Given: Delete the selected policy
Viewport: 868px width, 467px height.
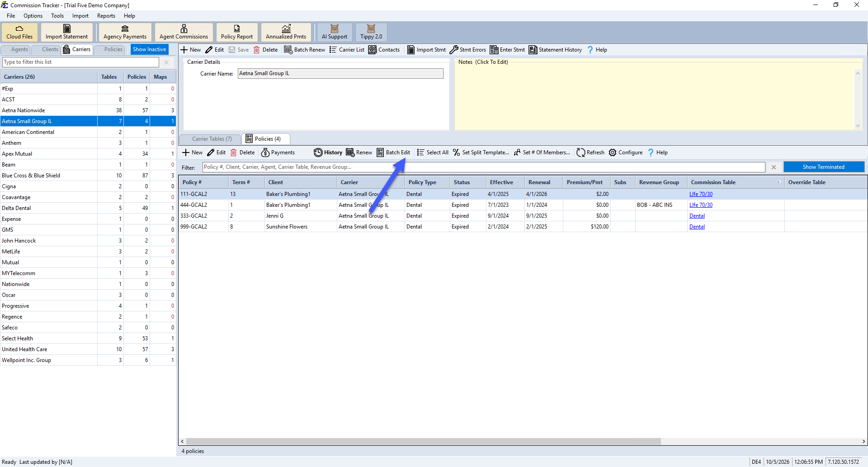Looking at the screenshot, I should 243,152.
